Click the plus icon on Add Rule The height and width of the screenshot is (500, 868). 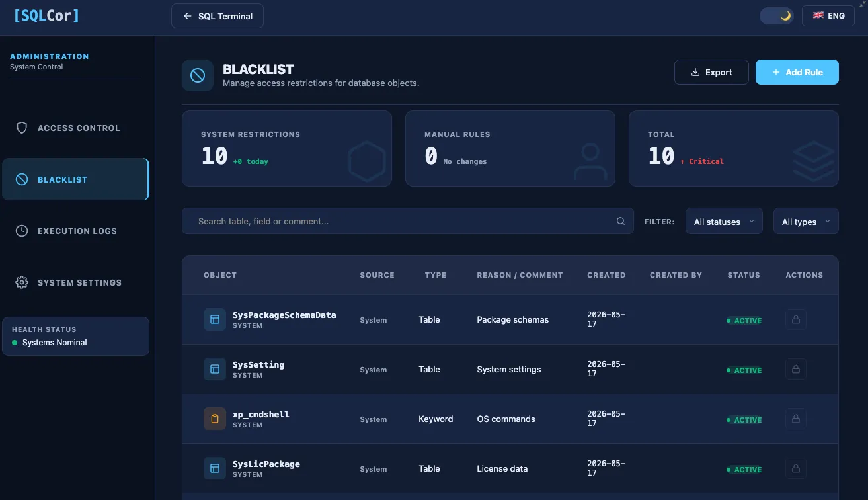coord(776,72)
